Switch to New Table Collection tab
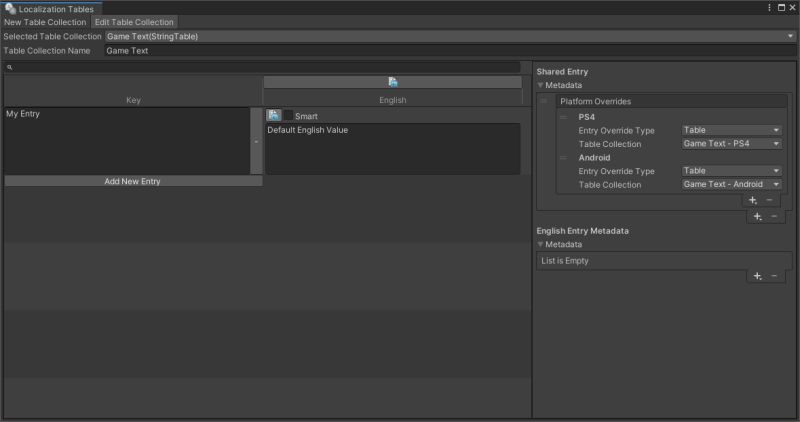This screenshot has height=422, width=800. click(x=45, y=22)
